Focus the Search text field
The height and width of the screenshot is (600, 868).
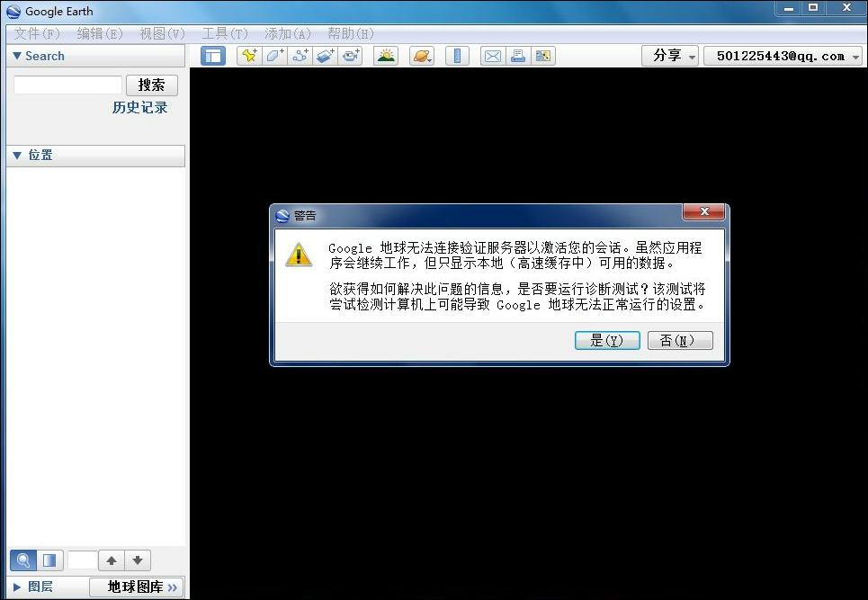67,85
